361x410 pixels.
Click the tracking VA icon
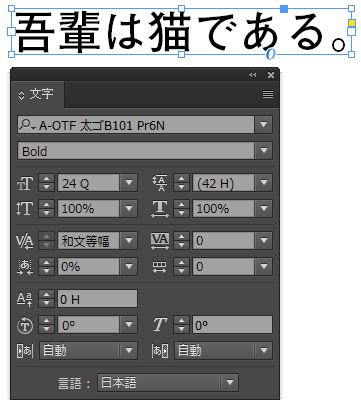[x=160, y=241]
